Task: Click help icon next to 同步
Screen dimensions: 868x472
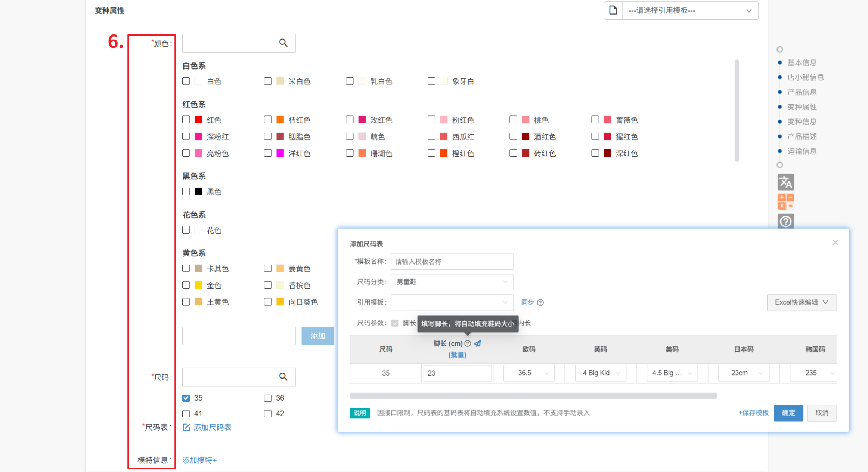Action: click(x=540, y=302)
